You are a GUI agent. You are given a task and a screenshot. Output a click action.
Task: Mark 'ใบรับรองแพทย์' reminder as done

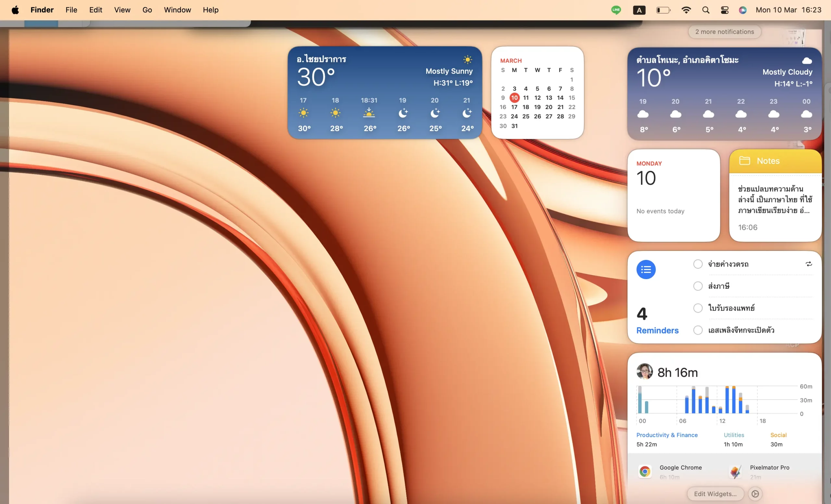[x=698, y=308]
